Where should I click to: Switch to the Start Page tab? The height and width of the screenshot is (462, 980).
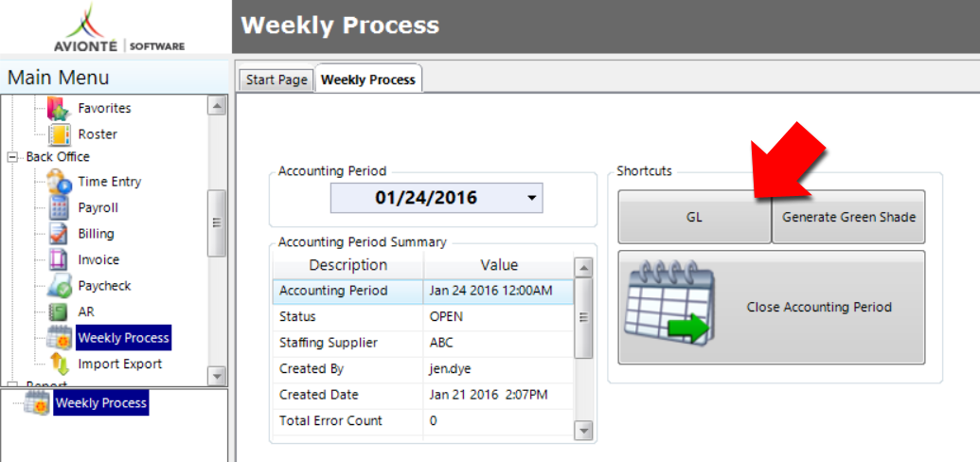[276, 80]
